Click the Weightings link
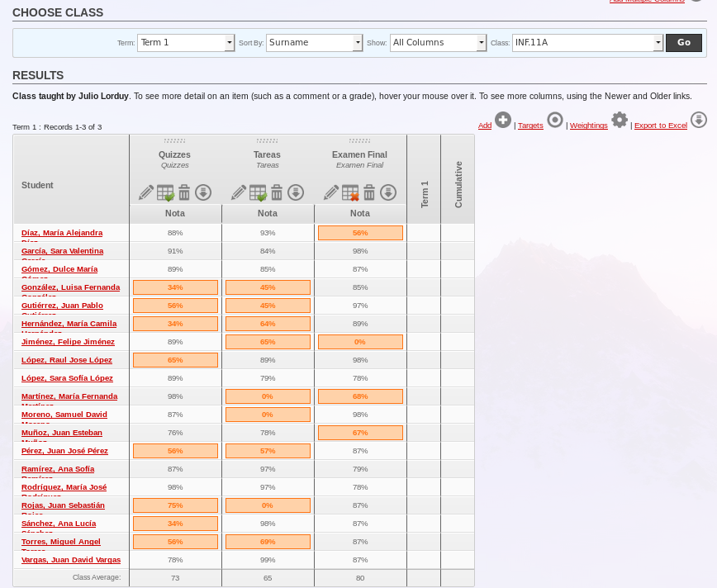This screenshot has width=717, height=588. [588, 126]
